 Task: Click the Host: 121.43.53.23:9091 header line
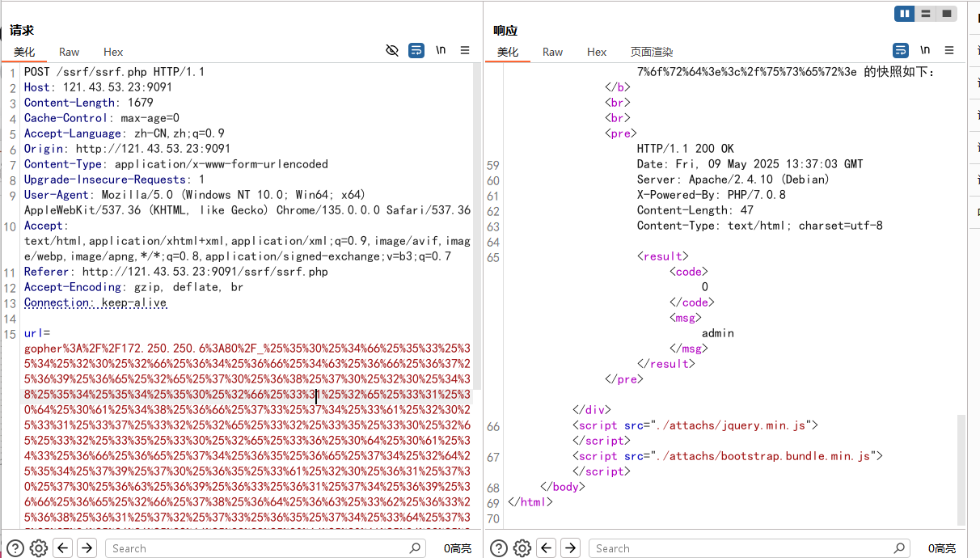(x=98, y=87)
